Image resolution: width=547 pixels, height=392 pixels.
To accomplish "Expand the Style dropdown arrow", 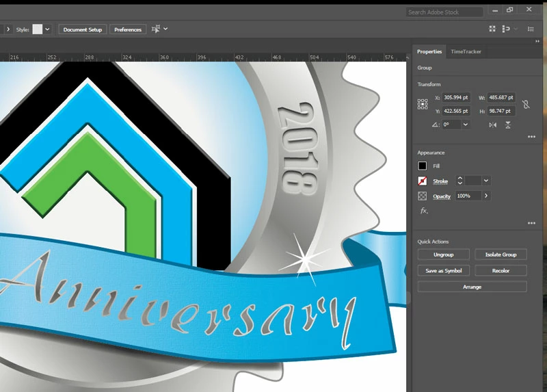I will pyautogui.click(x=47, y=29).
